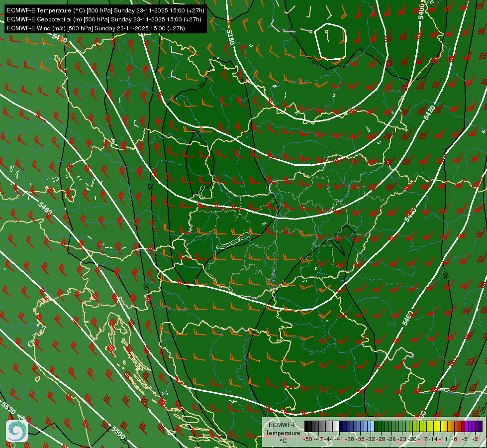
Task: Click the 5380 geopotential contour label
Action: (x=230, y=37)
